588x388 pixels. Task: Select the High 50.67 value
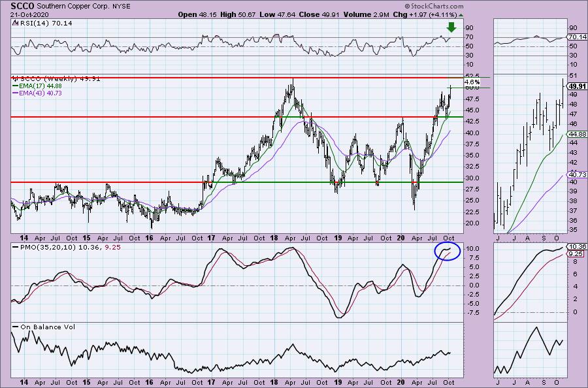[x=238, y=14]
